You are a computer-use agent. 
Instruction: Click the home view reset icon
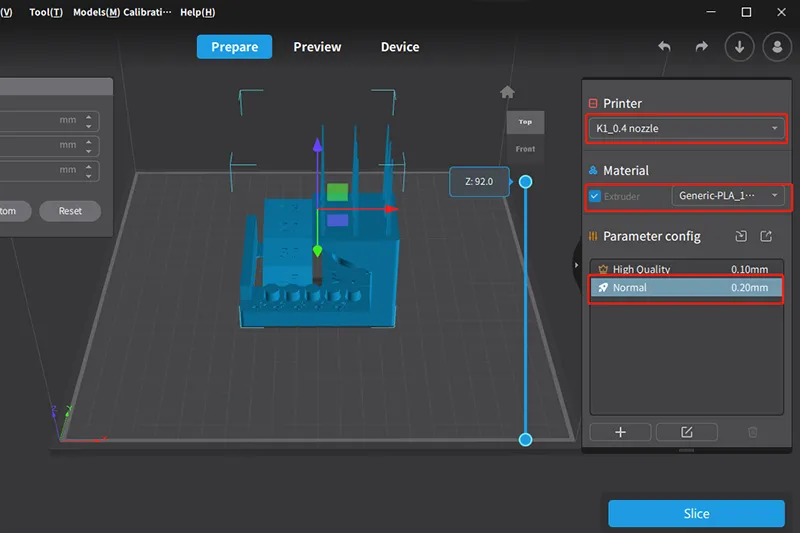pyautogui.click(x=507, y=92)
